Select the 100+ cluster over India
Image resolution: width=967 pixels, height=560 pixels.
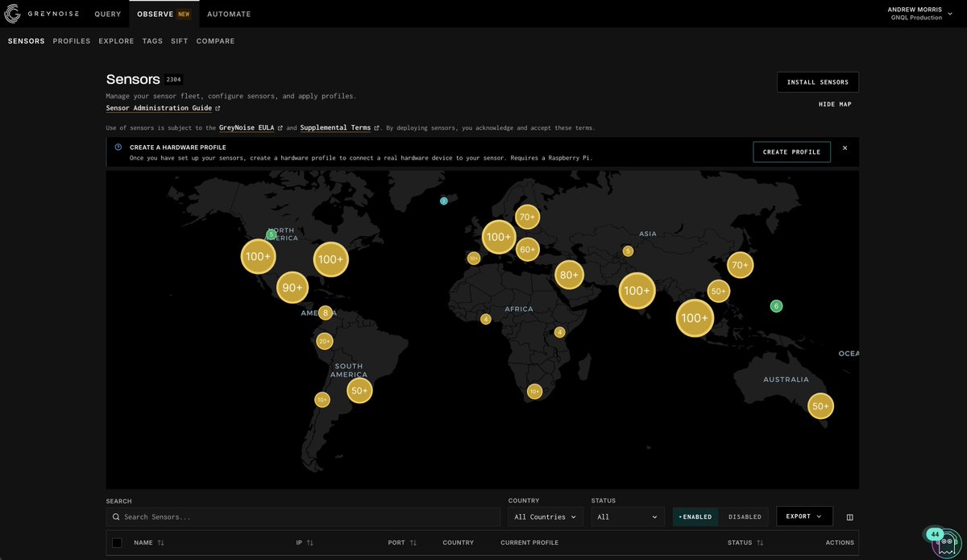point(637,291)
